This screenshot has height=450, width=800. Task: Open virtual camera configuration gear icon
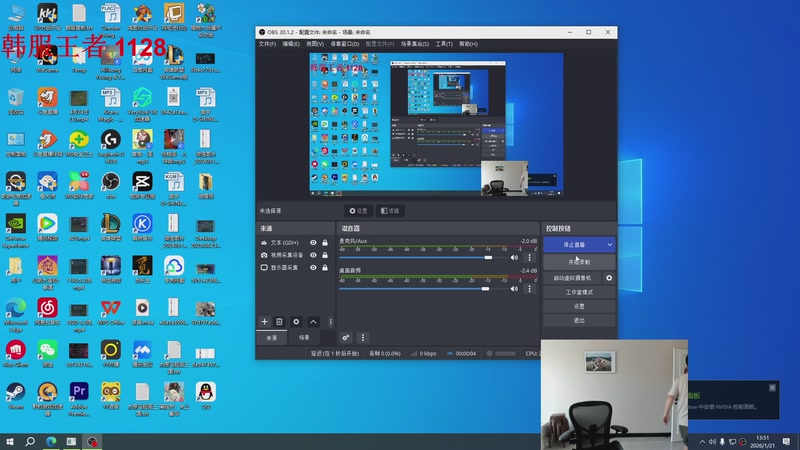[x=609, y=278]
